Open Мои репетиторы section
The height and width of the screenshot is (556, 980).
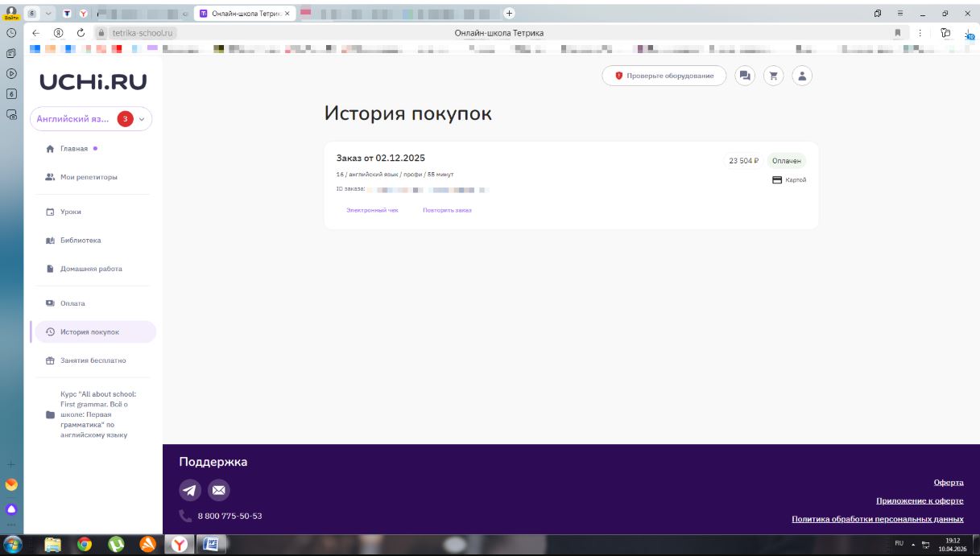point(88,177)
